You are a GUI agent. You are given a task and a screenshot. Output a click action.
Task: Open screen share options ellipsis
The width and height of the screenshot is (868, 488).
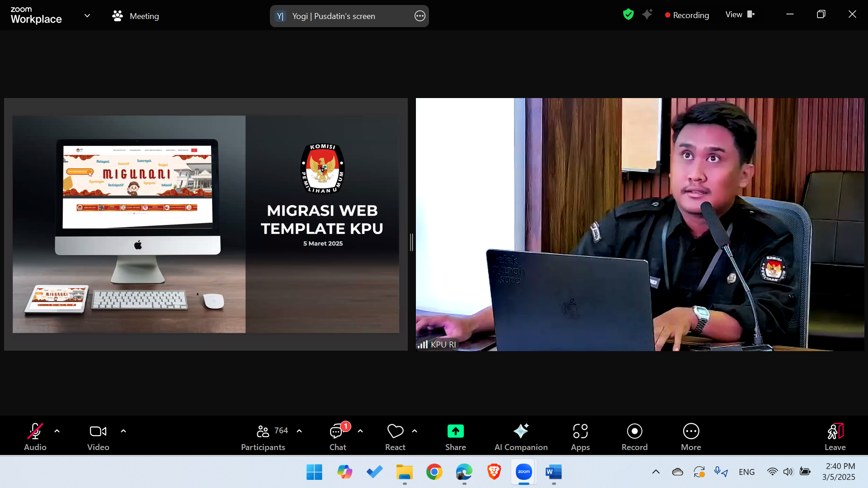point(420,16)
